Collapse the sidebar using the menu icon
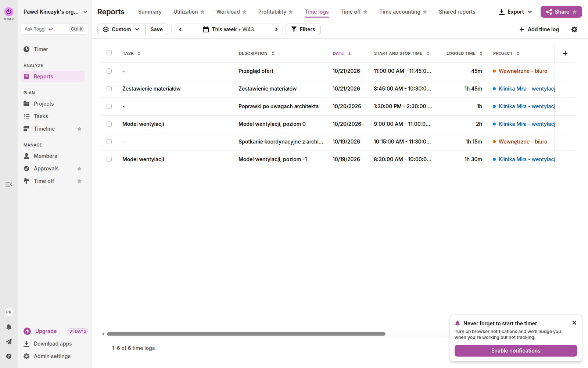The width and height of the screenshot is (588, 368). click(9, 184)
